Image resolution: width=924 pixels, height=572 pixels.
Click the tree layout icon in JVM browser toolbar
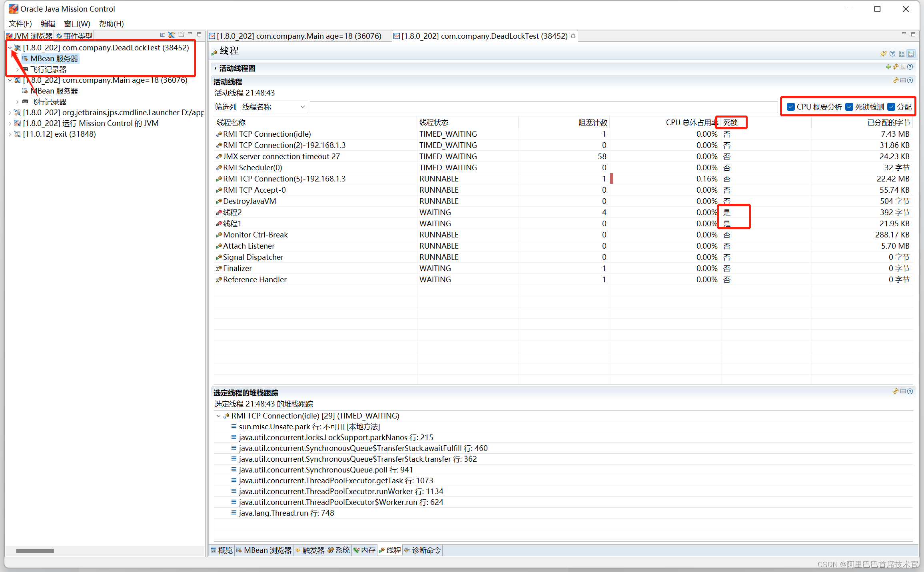pyautogui.click(x=162, y=35)
